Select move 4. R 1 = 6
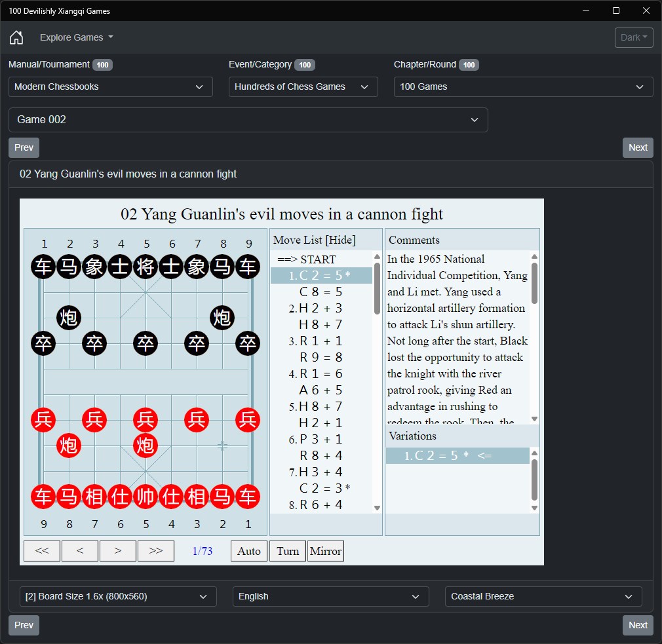The width and height of the screenshot is (662, 644). pos(322,374)
